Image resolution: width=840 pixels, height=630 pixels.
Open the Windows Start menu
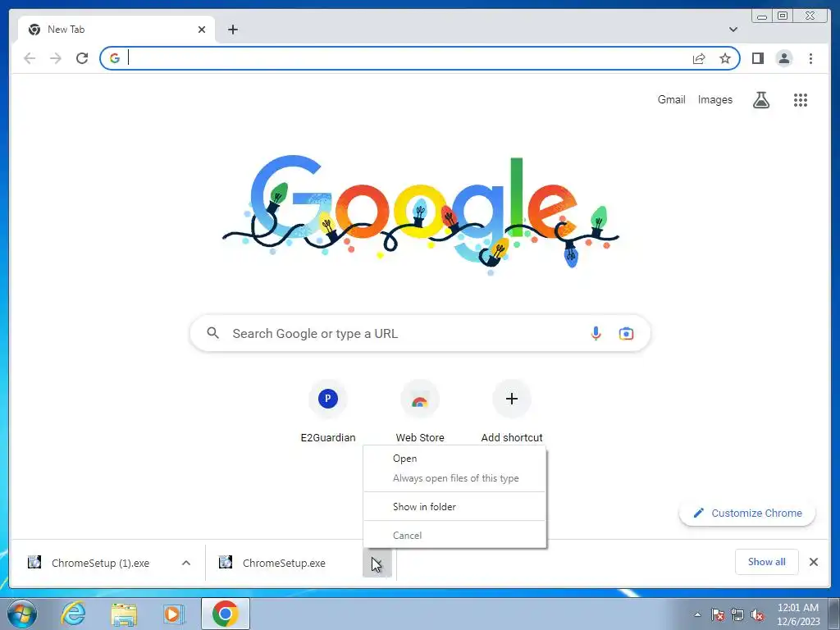(22, 614)
